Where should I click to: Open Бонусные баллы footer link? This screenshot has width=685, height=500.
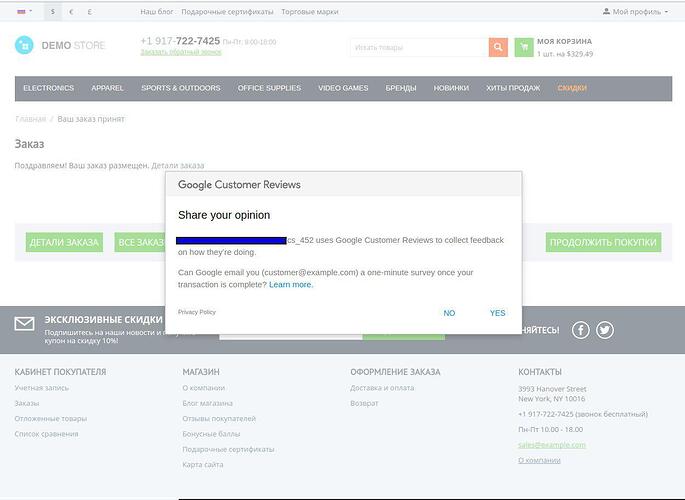click(211, 434)
